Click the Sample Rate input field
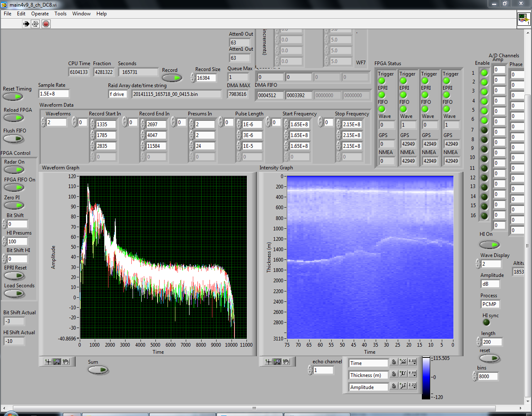Image resolution: width=532 pixels, height=416 pixels. point(54,94)
